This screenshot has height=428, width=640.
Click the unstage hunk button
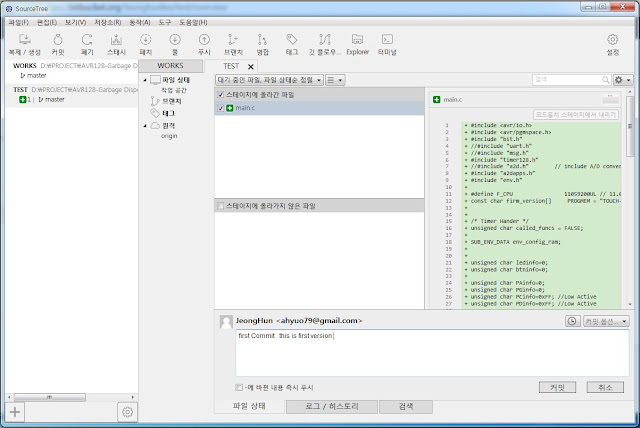click(x=576, y=115)
